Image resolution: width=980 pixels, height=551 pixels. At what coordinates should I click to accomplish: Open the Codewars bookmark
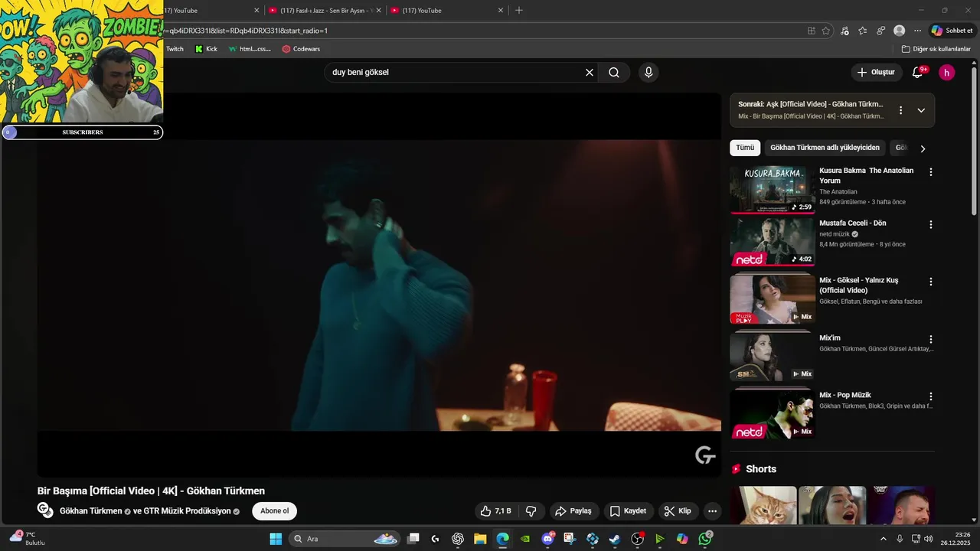point(301,49)
